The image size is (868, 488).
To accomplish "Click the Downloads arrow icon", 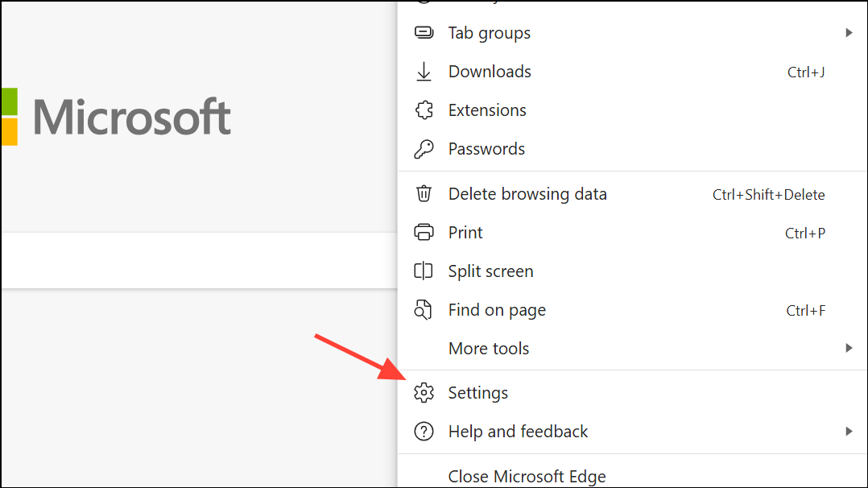I will point(424,72).
